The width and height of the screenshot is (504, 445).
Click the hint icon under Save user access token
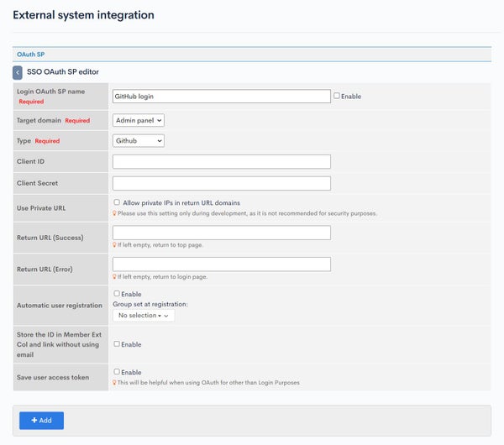click(x=114, y=383)
